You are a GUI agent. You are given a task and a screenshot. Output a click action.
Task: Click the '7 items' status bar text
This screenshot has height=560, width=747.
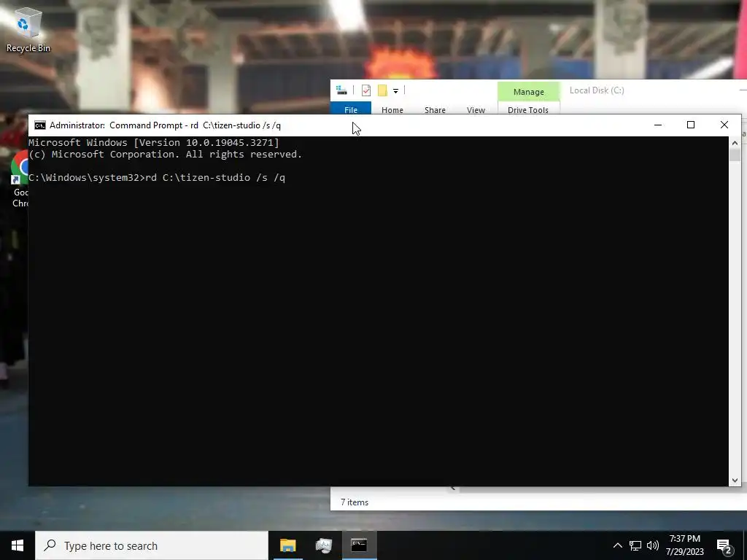[x=355, y=502]
